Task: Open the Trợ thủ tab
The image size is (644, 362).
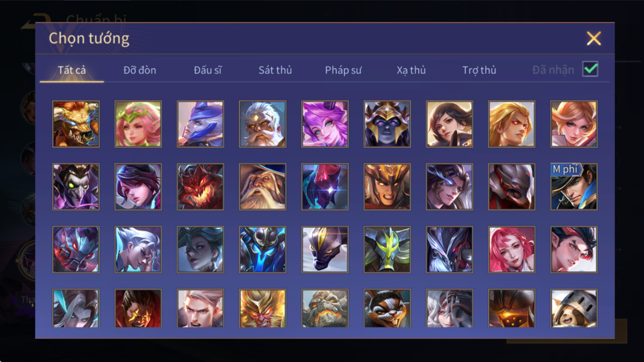Action: (479, 70)
